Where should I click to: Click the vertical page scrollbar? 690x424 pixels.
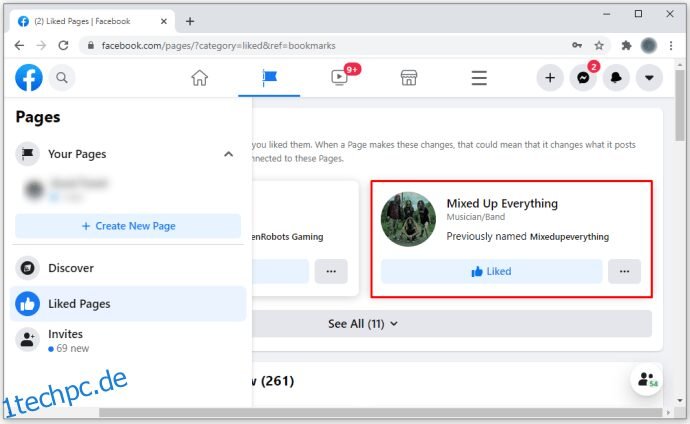point(680,104)
